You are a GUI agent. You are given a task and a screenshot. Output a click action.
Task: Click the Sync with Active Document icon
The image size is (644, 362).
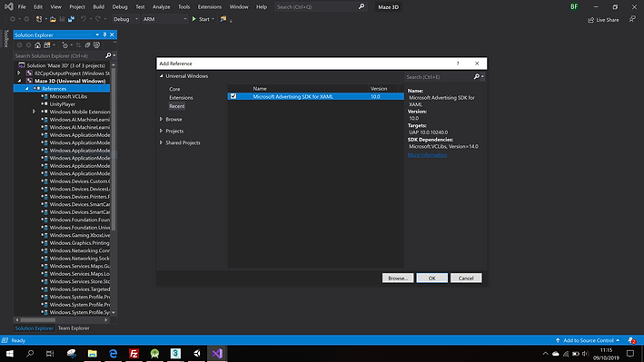click(x=78, y=45)
